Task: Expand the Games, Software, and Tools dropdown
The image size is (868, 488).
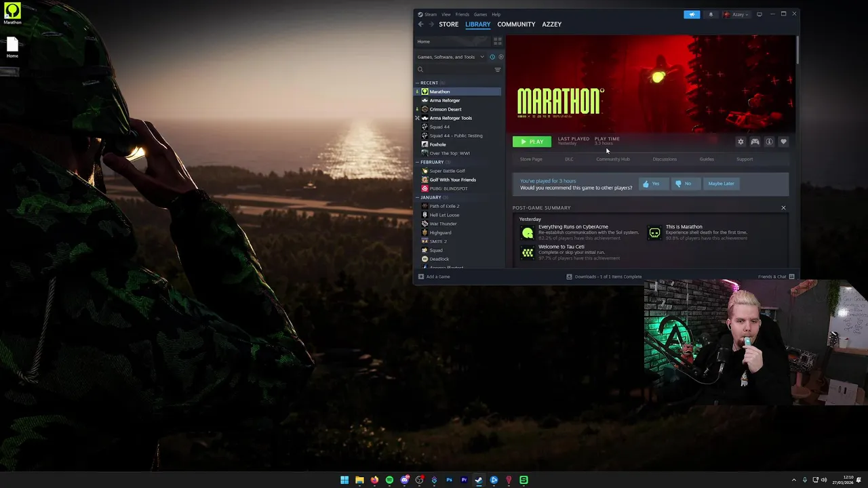Action: (x=450, y=57)
